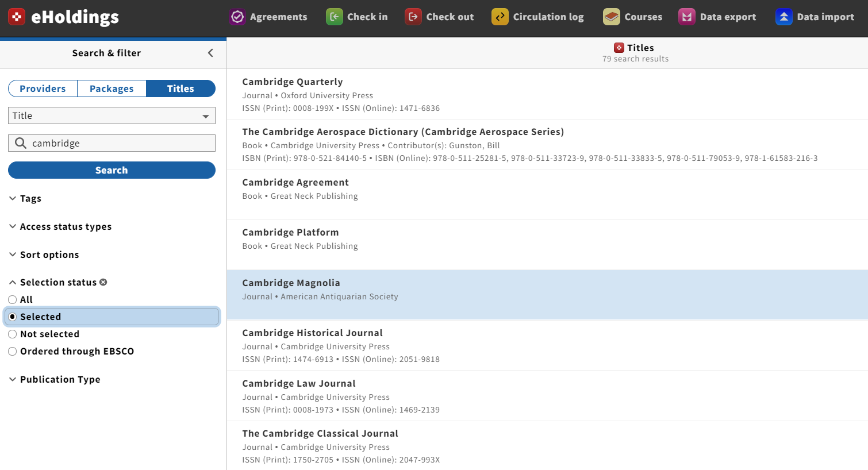Clear the Selection status filter
Screen dimensions: 868x470
pyautogui.click(x=103, y=282)
